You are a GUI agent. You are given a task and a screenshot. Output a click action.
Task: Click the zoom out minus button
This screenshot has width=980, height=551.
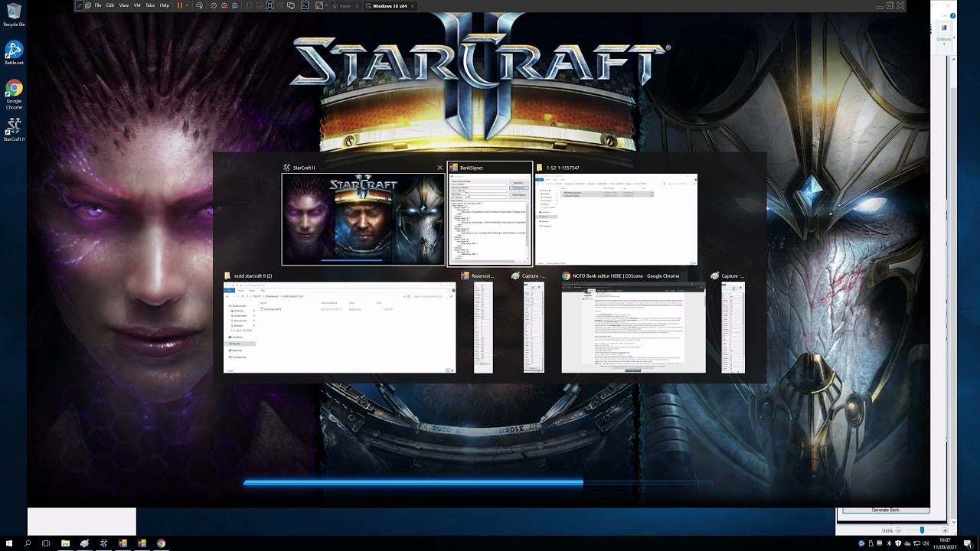click(x=899, y=530)
